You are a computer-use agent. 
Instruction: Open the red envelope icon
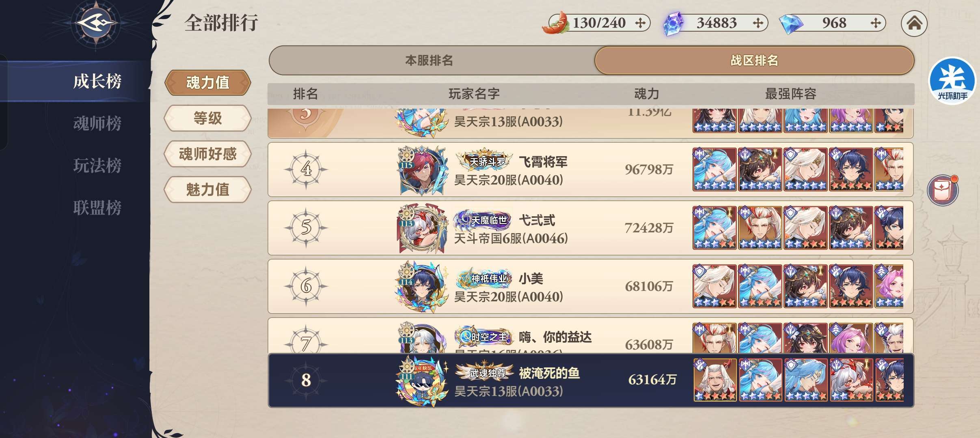coord(943,190)
